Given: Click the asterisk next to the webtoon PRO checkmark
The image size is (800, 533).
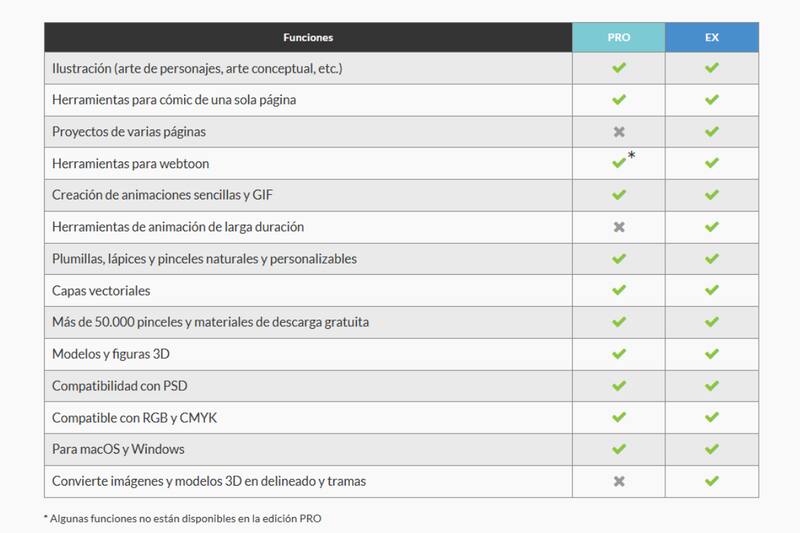Looking at the screenshot, I should click(632, 156).
